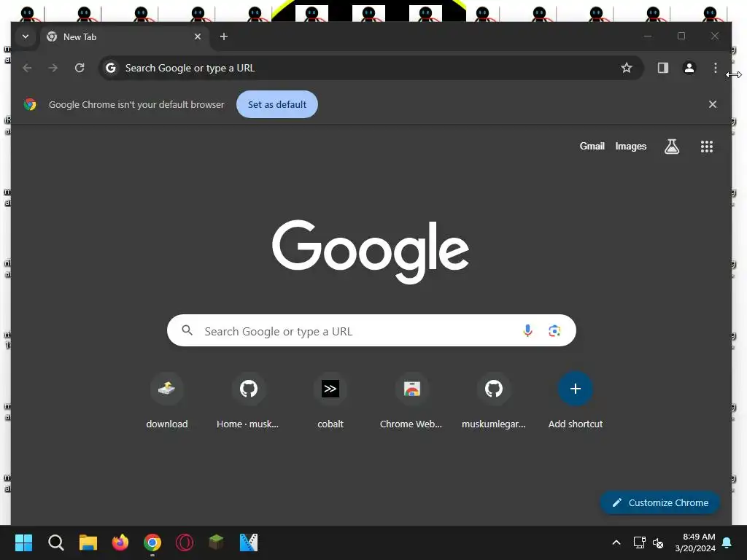Click Set as default button
747x560 pixels.
[276, 104]
